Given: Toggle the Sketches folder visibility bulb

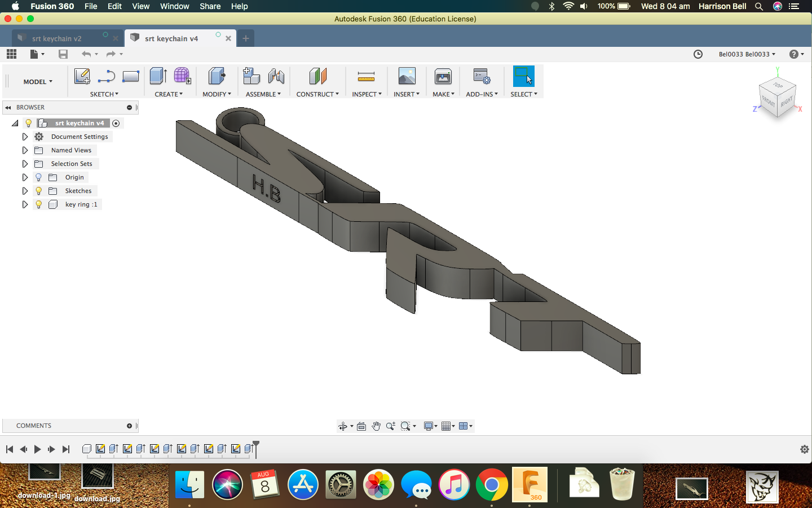Looking at the screenshot, I should pos(39,191).
